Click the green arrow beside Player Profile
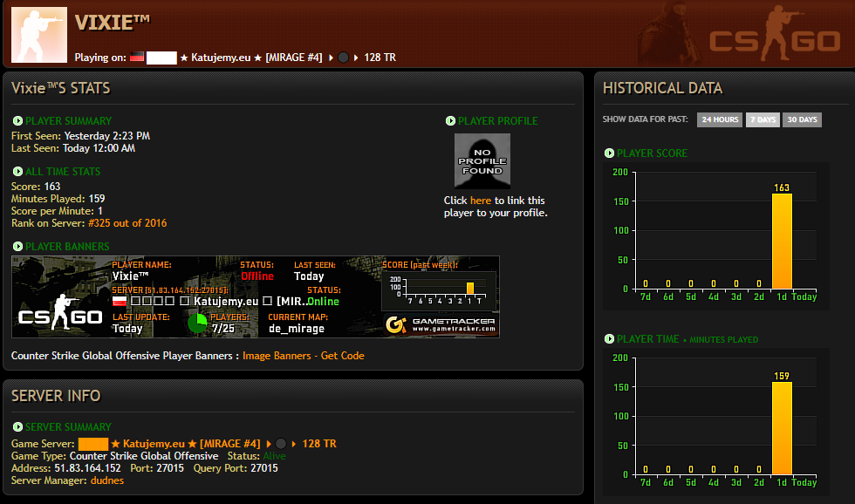Viewport: 855px width, 504px height. click(x=450, y=121)
